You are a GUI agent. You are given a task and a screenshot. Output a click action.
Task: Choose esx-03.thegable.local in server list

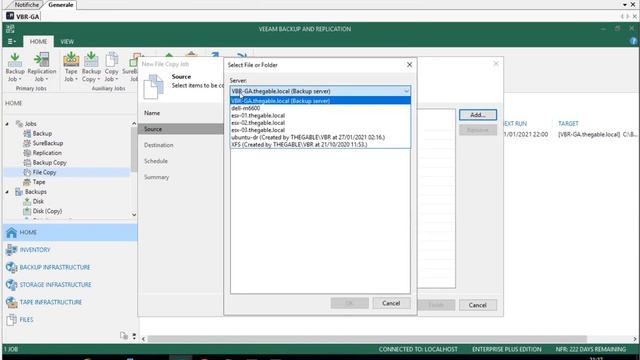point(320,130)
